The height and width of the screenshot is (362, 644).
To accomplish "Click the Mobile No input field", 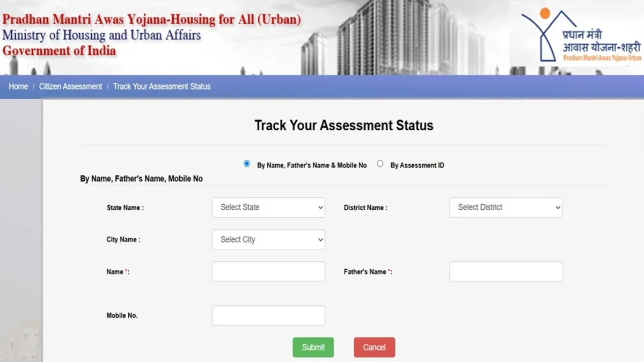I will tap(268, 315).
